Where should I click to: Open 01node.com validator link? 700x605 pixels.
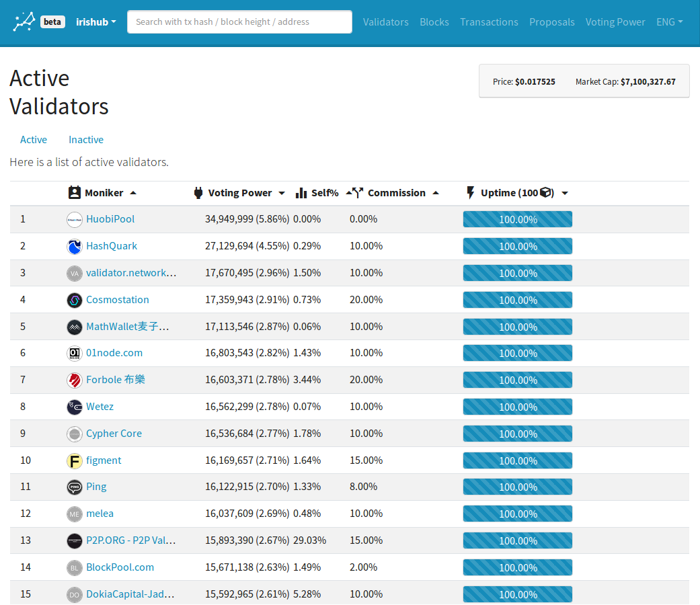click(114, 352)
